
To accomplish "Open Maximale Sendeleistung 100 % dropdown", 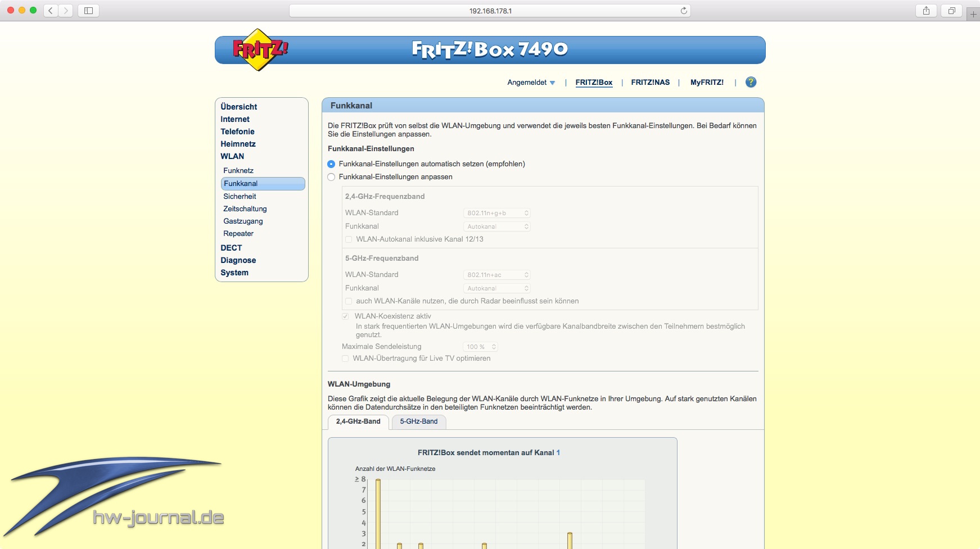I will pos(481,347).
